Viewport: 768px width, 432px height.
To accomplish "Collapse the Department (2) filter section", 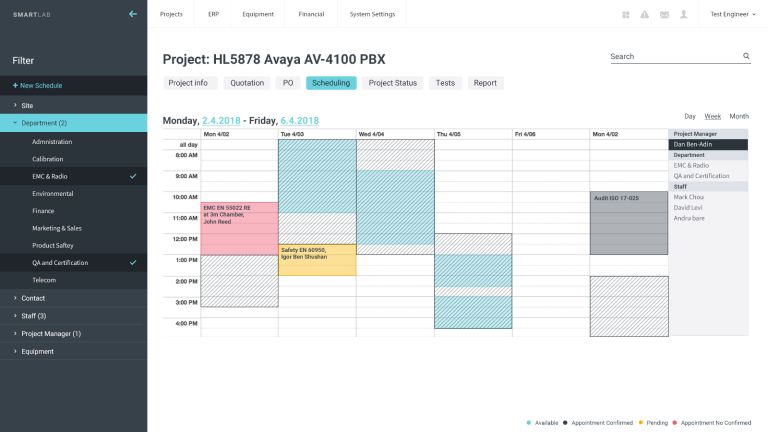I will click(x=73, y=123).
